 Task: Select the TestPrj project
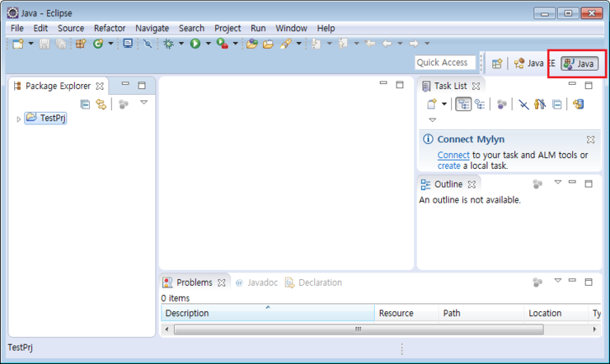point(46,118)
